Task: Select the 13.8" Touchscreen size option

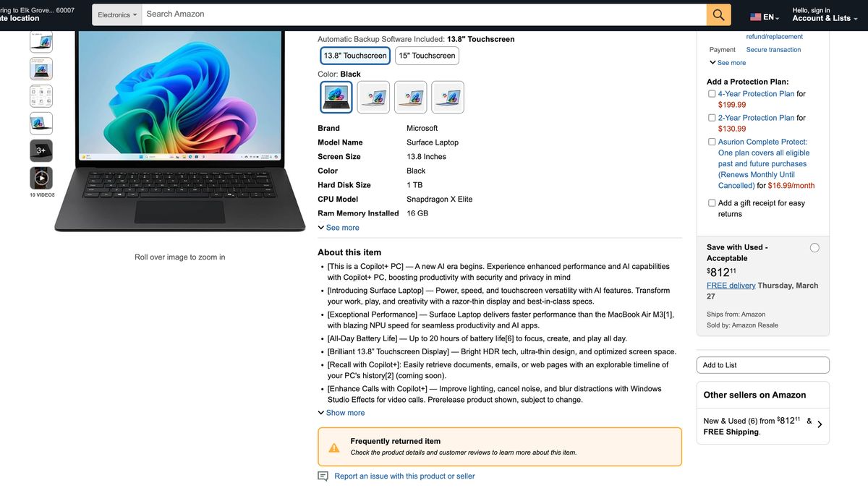Action: (x=355, y=56)
